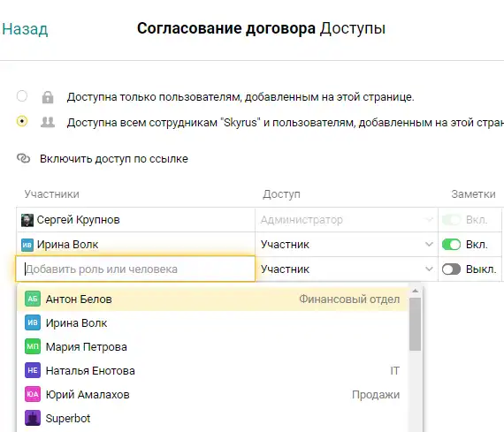The height and width of the screenshot is (432, 504).
Task: Choose Антон Белов from the suggestions list
Action: (x=213, y=299)
